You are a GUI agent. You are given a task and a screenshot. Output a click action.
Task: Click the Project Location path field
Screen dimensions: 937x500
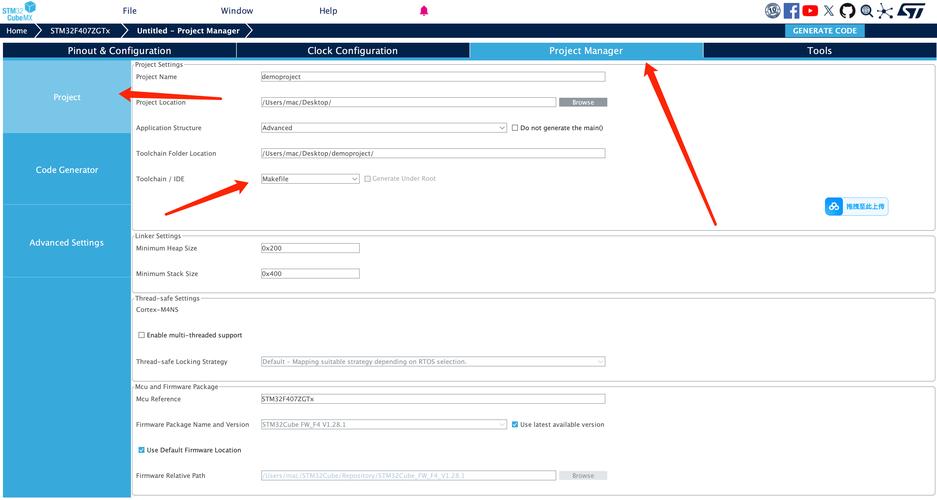pos(408,102)
